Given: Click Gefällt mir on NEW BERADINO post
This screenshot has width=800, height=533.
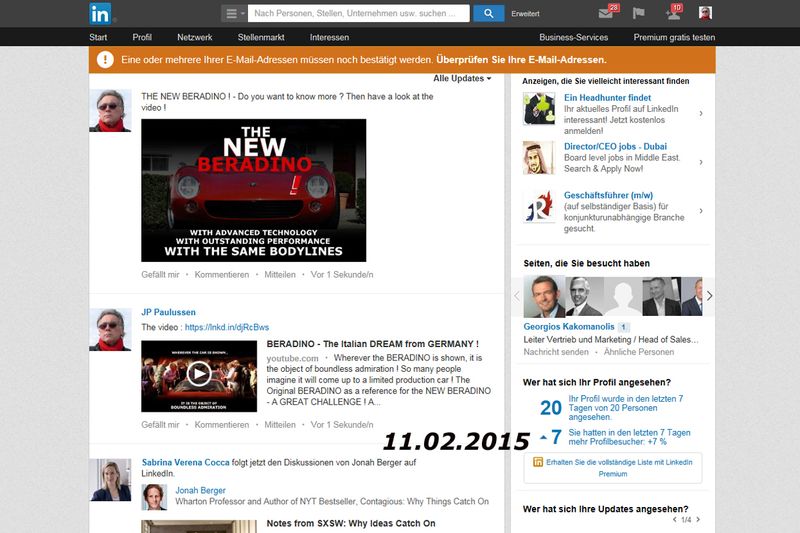Looking at the screenshot, I should coord(160,274).
